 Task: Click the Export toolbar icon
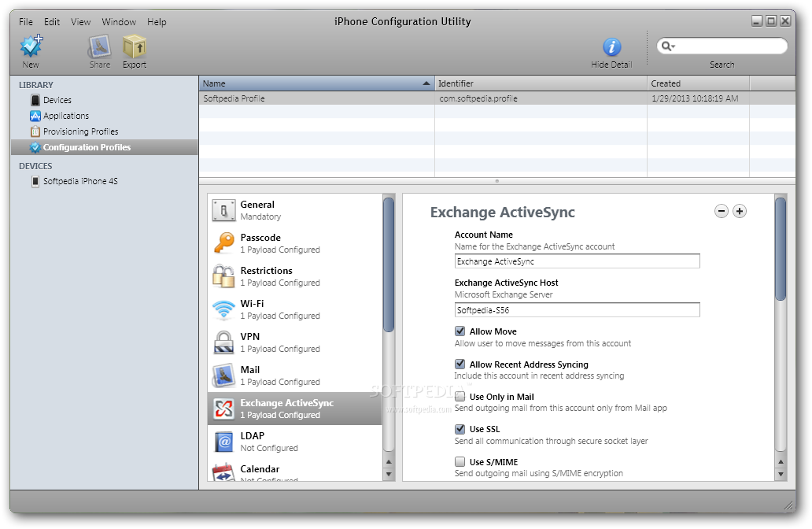[134, 46]
